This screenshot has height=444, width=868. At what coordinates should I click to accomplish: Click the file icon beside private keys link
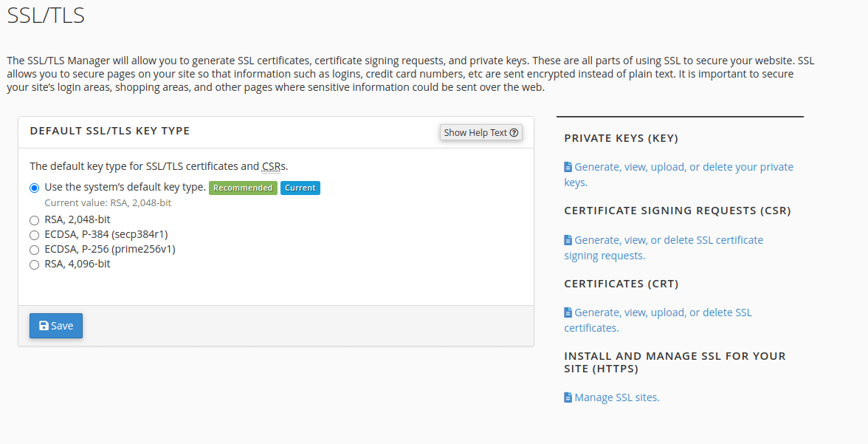pos(567,166)
